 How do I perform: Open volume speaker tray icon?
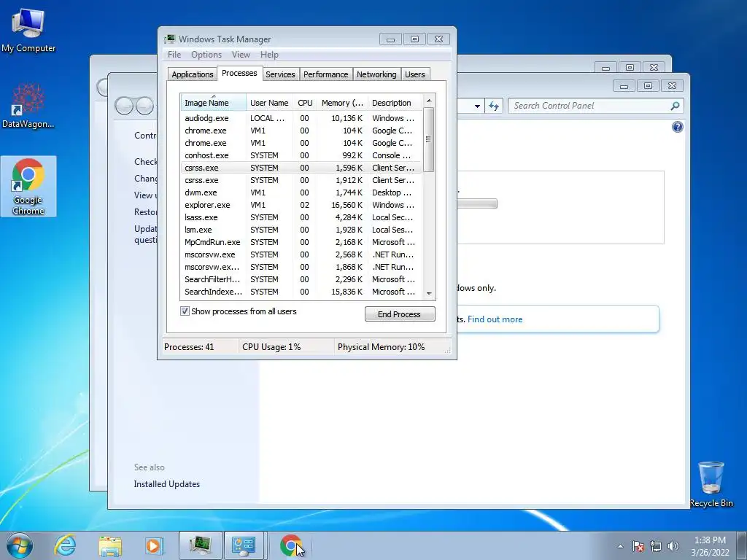pos(673,546)
